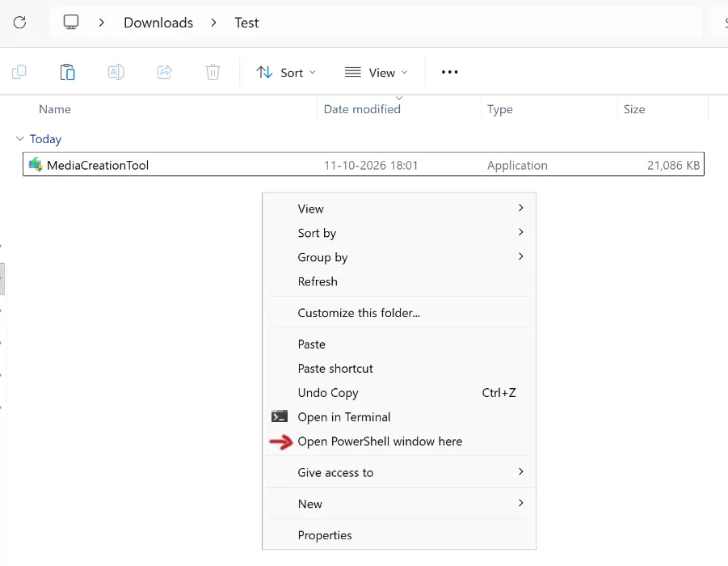Sort files by the Size column header

634,109
